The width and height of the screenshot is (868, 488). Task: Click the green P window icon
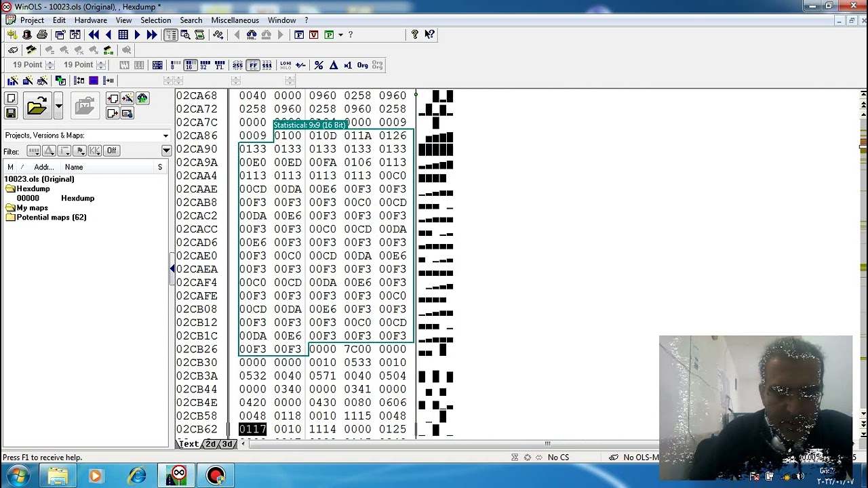[329, 35]
